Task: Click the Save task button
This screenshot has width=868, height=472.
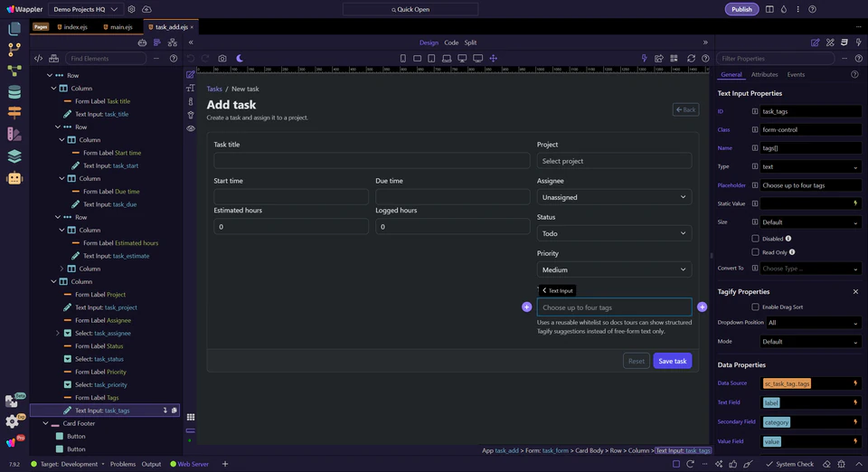Action: pyautogui.click(x=672, y=361)
